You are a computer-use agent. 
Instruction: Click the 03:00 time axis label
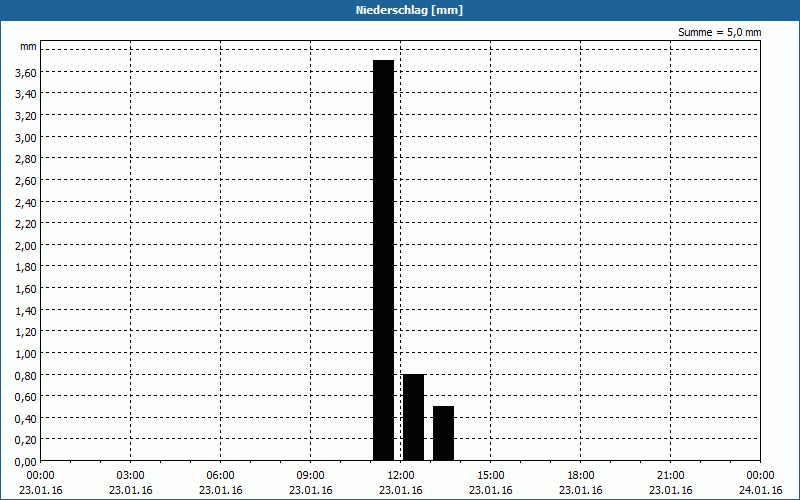(x=131, y=476)
